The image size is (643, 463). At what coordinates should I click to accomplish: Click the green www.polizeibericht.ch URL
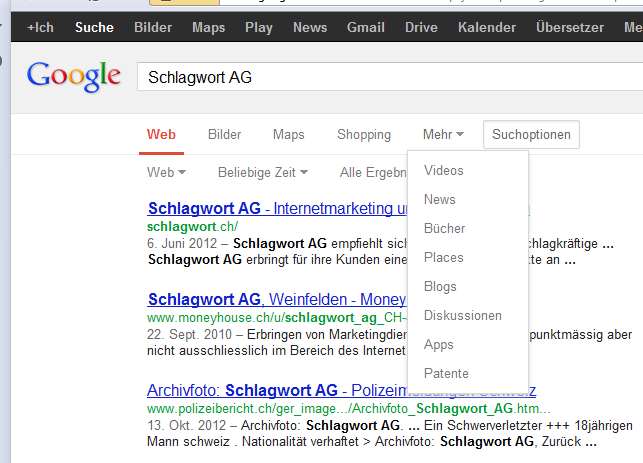[349, 408]
